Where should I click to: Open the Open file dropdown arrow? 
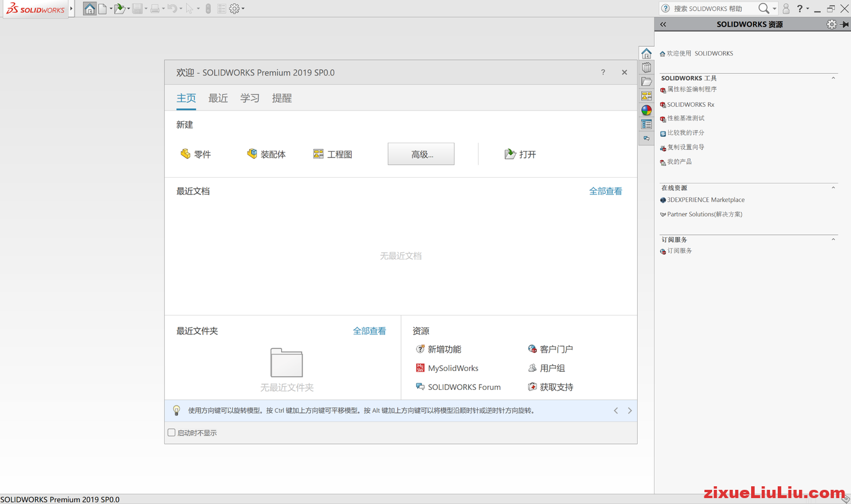click(129, 8)
